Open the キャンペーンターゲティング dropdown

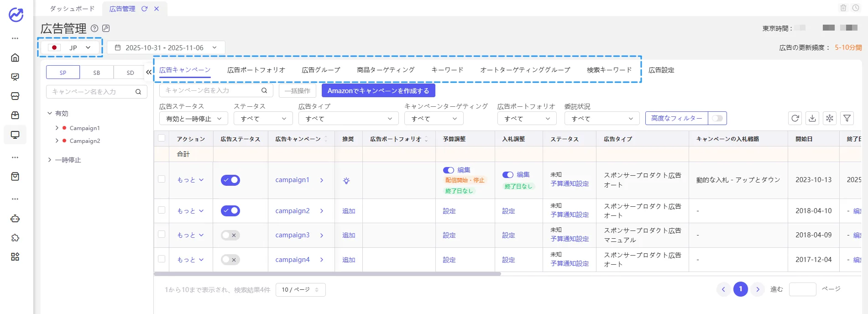tap(434, 119)
